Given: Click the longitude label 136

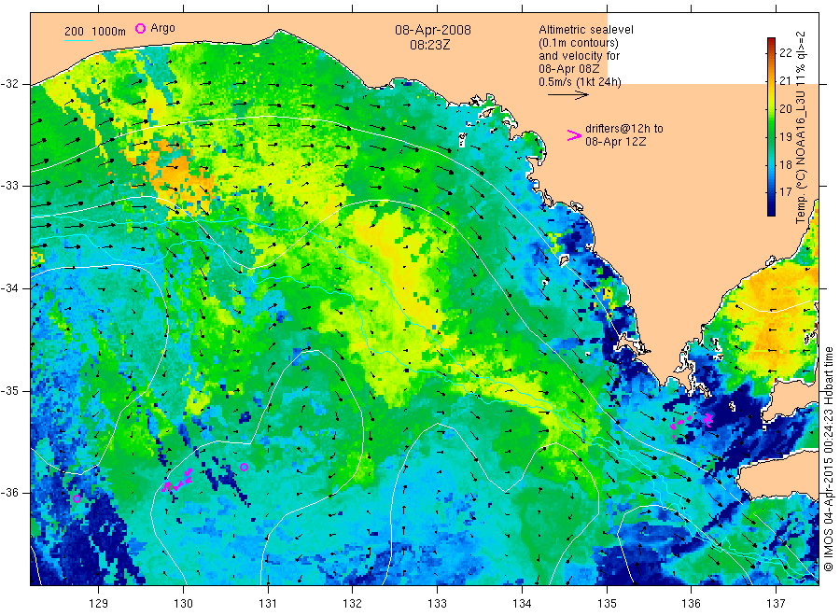Looking at the screenshot, I should click(691, 604).
